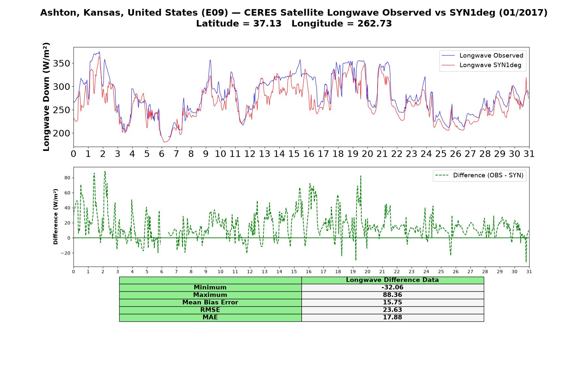
Task: Select the Longwave Observed legend label
Action: point(491,56)
